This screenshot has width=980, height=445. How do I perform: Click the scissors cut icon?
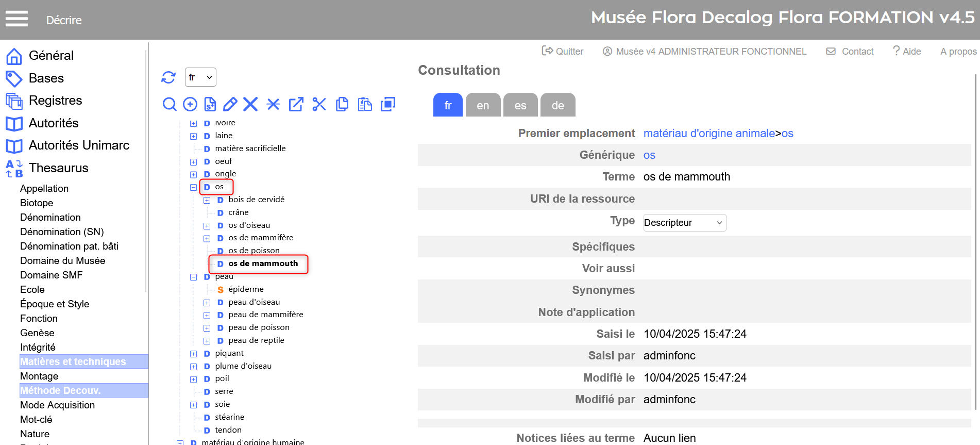[x=319, y=104]
